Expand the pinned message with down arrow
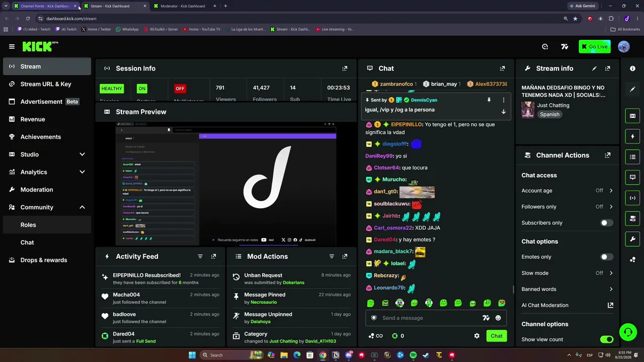 coord(503,111)
